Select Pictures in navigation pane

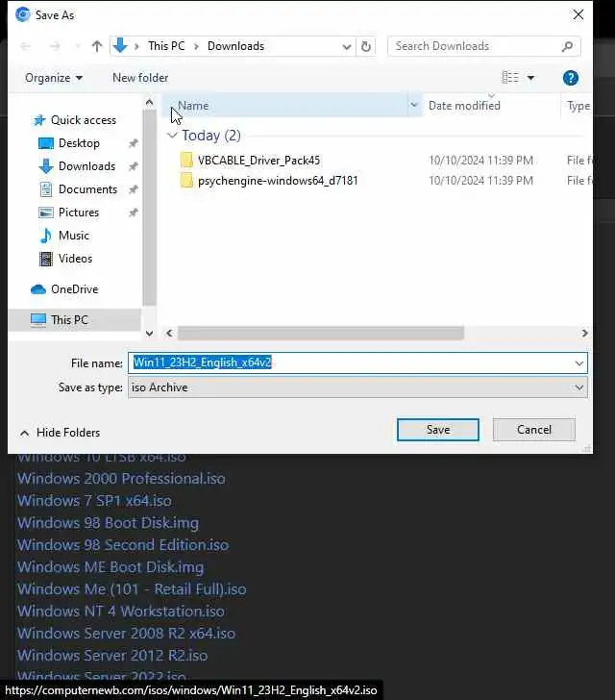coord(79,212)
